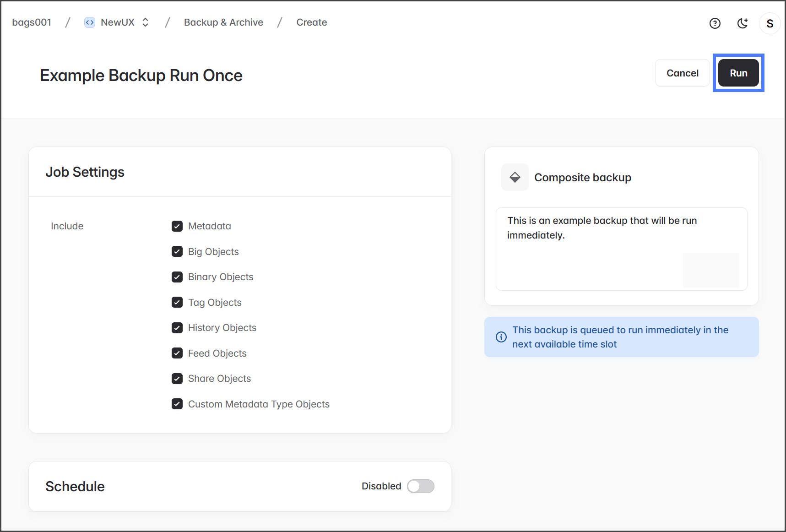Uncheck the Metadata checkbox
The width and height of the screenshot is (786, 532).
(x=177, y=226)
